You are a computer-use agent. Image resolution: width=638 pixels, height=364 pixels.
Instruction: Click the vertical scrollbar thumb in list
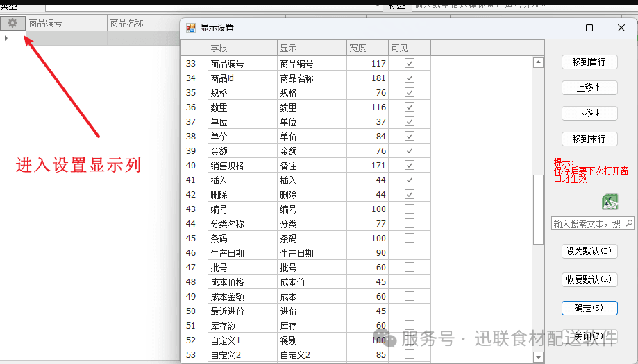pyautogui.click(x=538, y=208)
